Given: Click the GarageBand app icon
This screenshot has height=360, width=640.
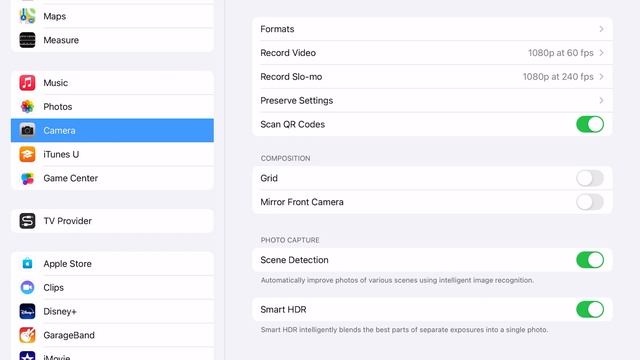Looking at the screenshot, I should pyautogui.click(x=27, y=335).
